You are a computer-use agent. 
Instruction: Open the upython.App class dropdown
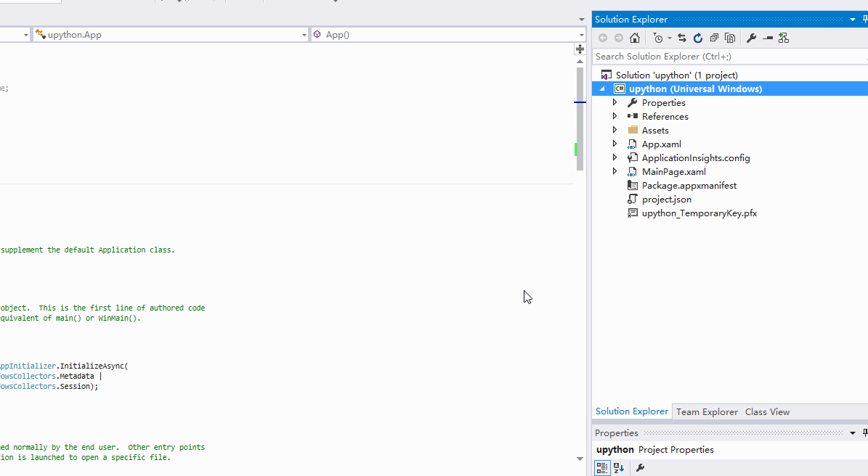pyautogui.click(x=304, y=35)
